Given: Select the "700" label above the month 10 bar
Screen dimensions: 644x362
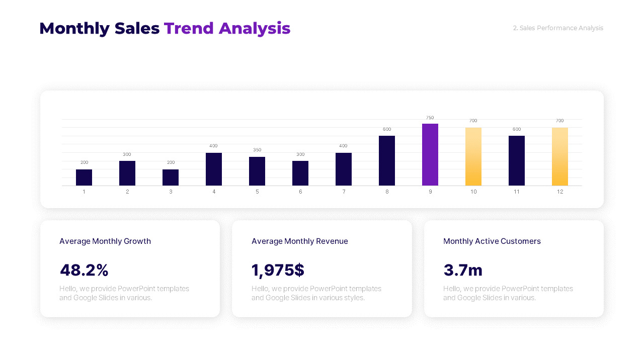Looking at the screenshot, I should click(473, 121).
